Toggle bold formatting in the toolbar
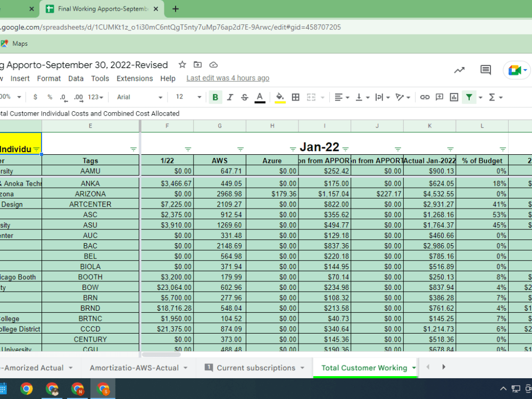Image resolution: width=532 pixels, height=399 pixels. (x=214, y=97)
